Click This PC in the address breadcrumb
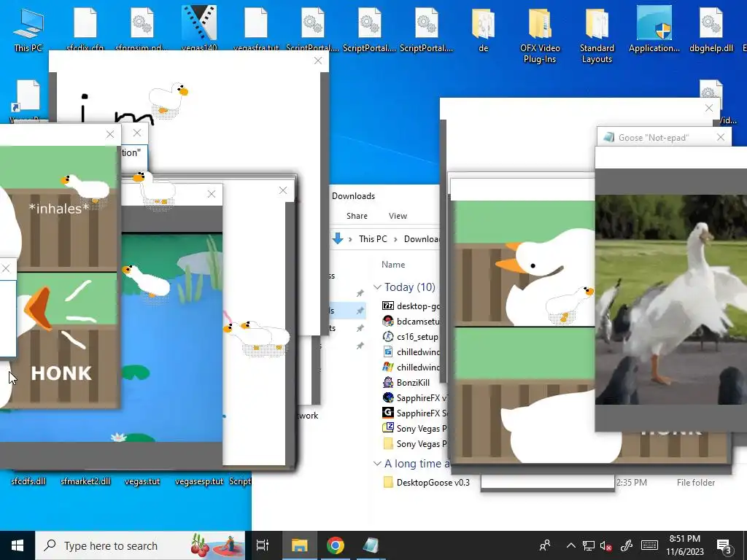Screen dimensions: 747x560 [x=373, y=239]
